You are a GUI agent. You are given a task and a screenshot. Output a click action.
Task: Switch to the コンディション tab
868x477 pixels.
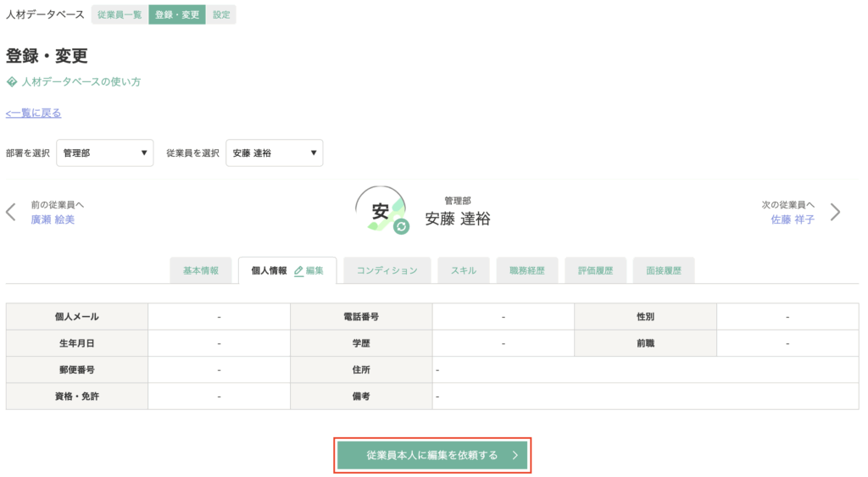click(387, 270)
